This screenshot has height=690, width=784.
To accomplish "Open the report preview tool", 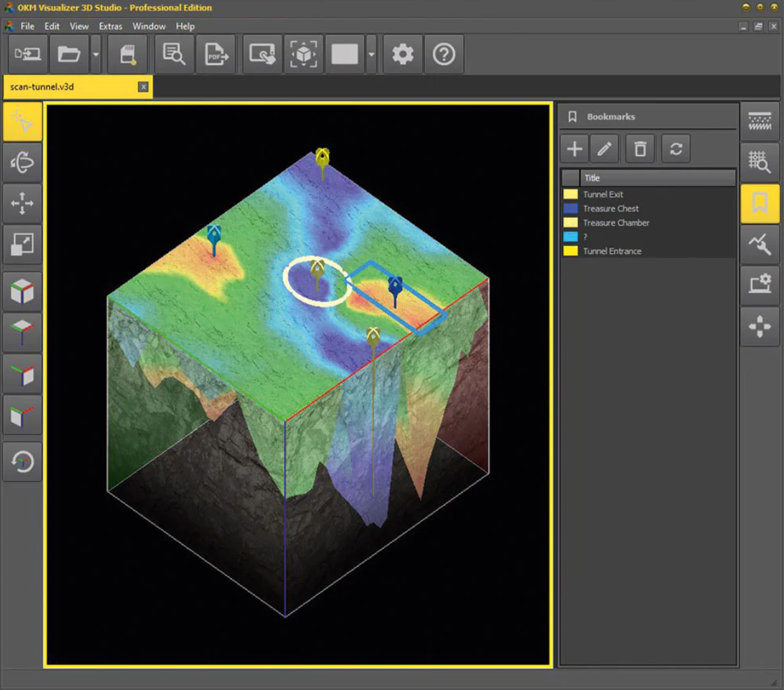I will [x=174, y=54].
